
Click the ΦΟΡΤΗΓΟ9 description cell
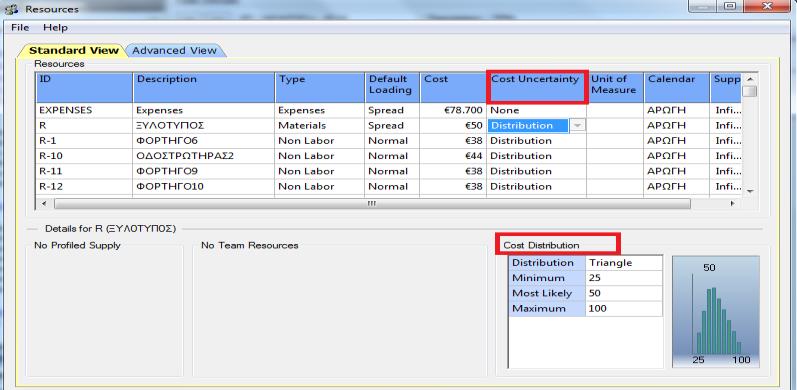tap(204, 171)
